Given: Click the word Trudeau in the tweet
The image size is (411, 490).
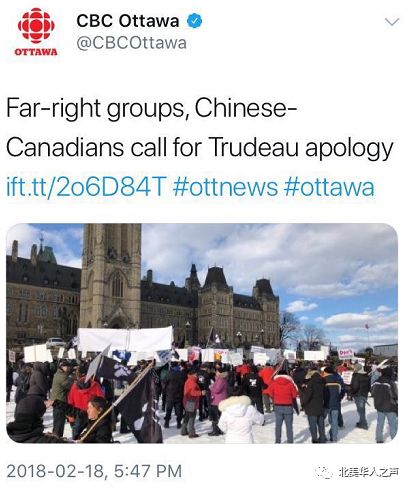Looking at the screenshot, I should 255,147.
